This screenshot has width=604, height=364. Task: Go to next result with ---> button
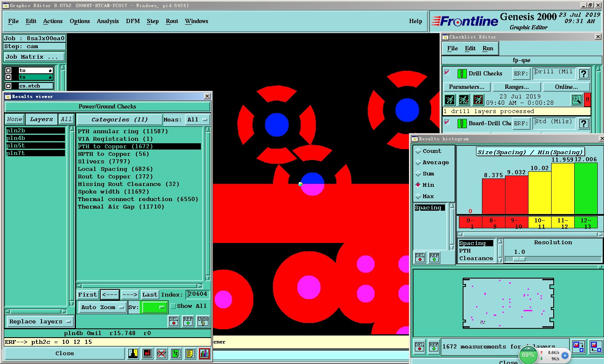[x=130, y=295]
